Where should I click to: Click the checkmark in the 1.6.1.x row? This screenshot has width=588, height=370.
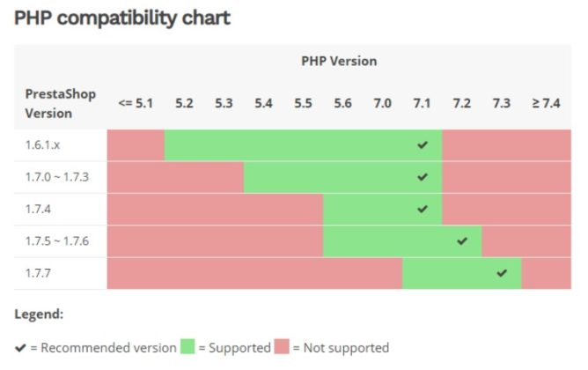[x=423, y=145]
